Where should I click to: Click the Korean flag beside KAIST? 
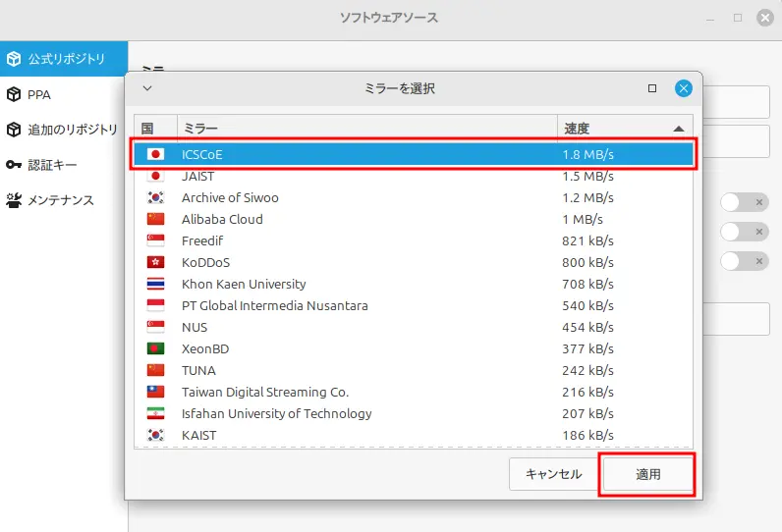[155, 436]
